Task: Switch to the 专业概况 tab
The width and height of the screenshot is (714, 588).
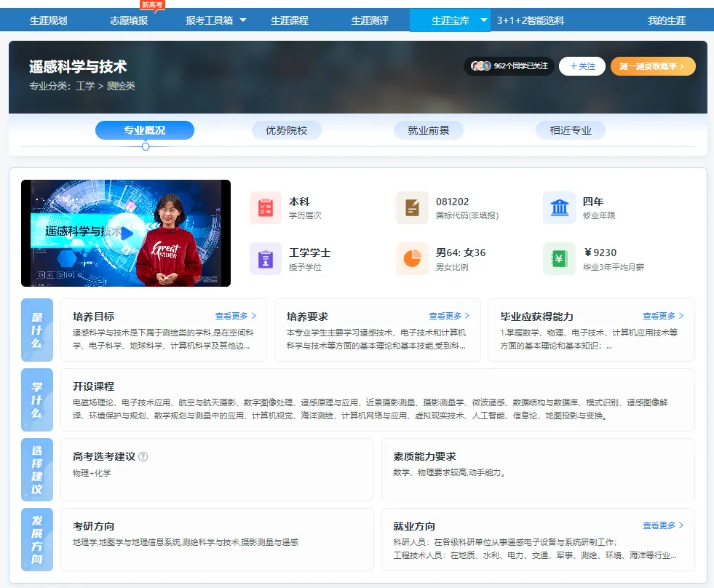Action: (x=145, y=130)
